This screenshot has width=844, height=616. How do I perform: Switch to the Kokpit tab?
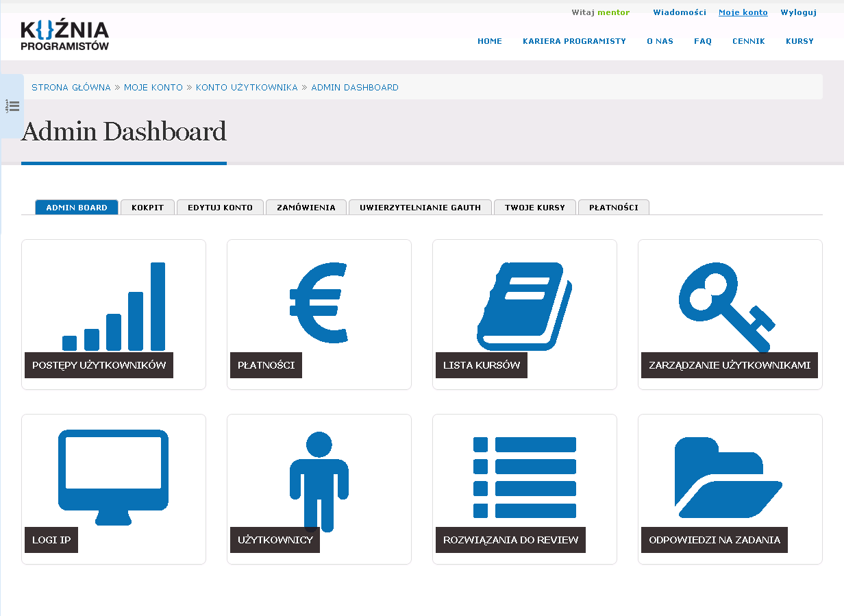(147, 208)
